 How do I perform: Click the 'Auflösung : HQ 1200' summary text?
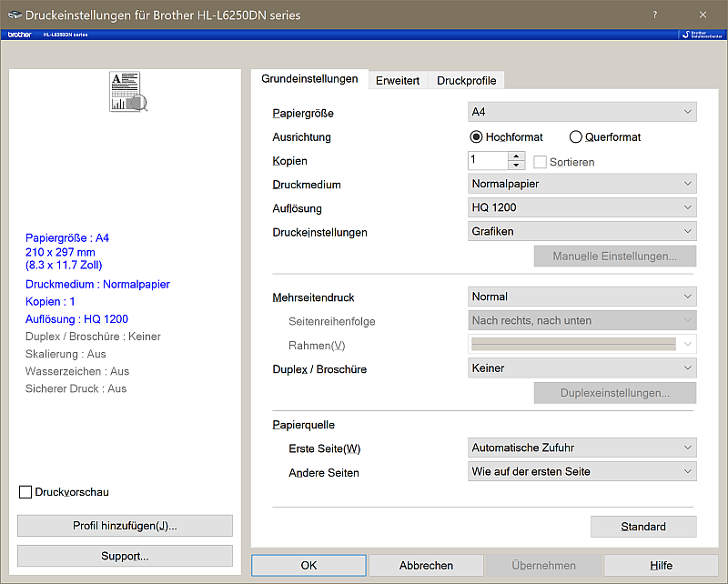[76, 319]
